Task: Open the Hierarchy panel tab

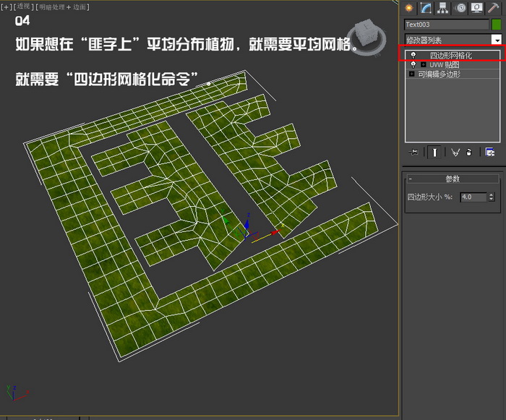Action: point(442,8)
